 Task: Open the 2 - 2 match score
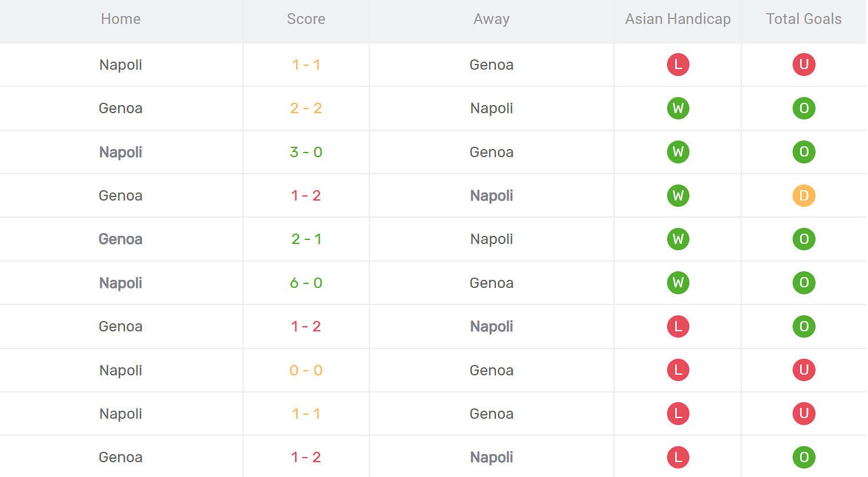[306, 108]
